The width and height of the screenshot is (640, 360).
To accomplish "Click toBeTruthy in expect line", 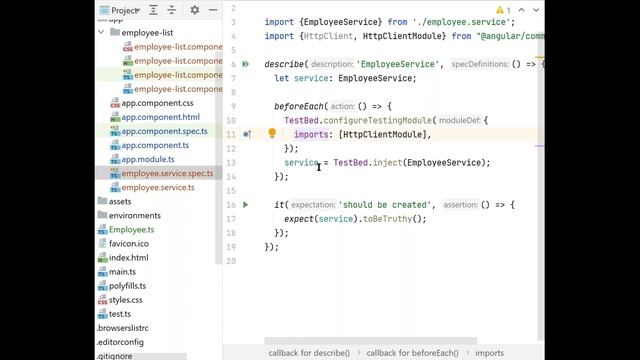I will [387, 219].
